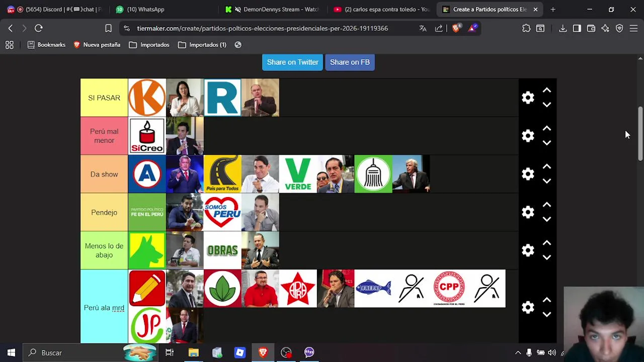644x362 pixels.
Task: Select the APRA red star logo
Action: pos(298,289)
